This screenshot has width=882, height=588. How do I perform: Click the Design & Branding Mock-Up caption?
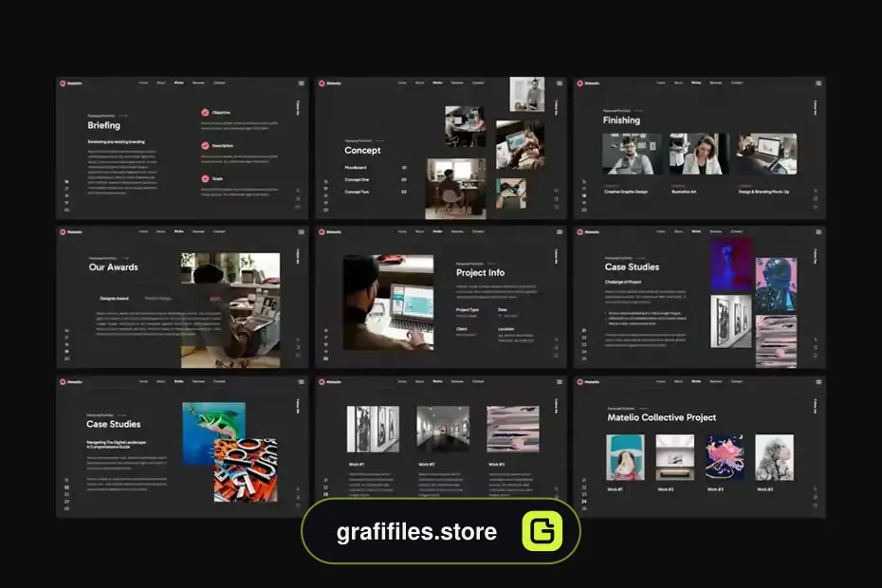763,192
